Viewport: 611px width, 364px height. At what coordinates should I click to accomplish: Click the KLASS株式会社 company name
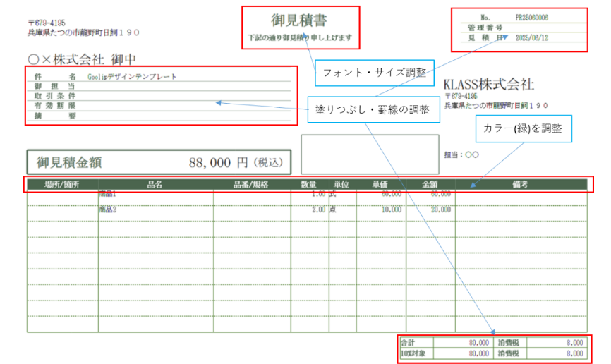pos(488,85)
